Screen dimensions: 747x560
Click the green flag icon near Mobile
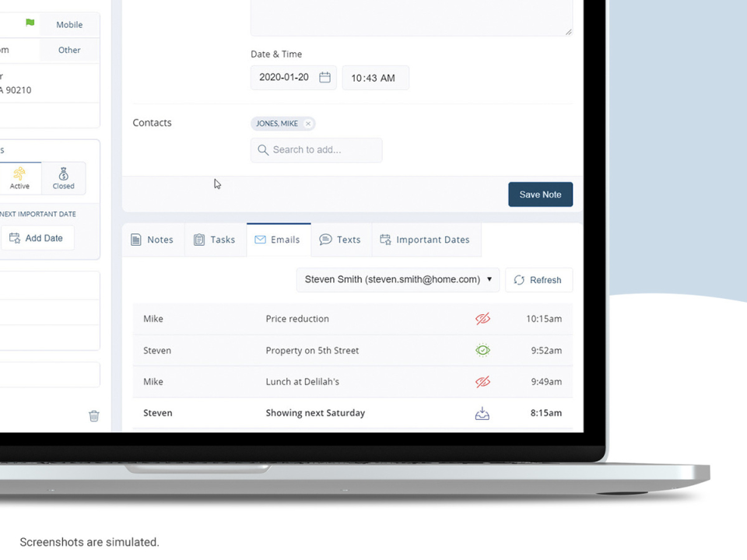[29, 24]
